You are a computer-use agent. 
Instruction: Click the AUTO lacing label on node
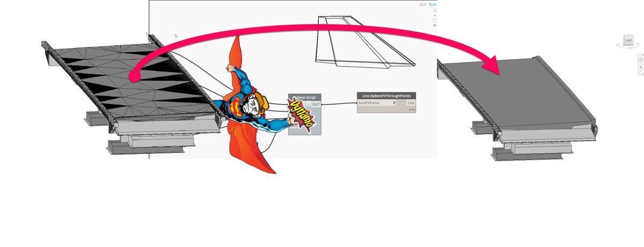[x=412, y=110]
